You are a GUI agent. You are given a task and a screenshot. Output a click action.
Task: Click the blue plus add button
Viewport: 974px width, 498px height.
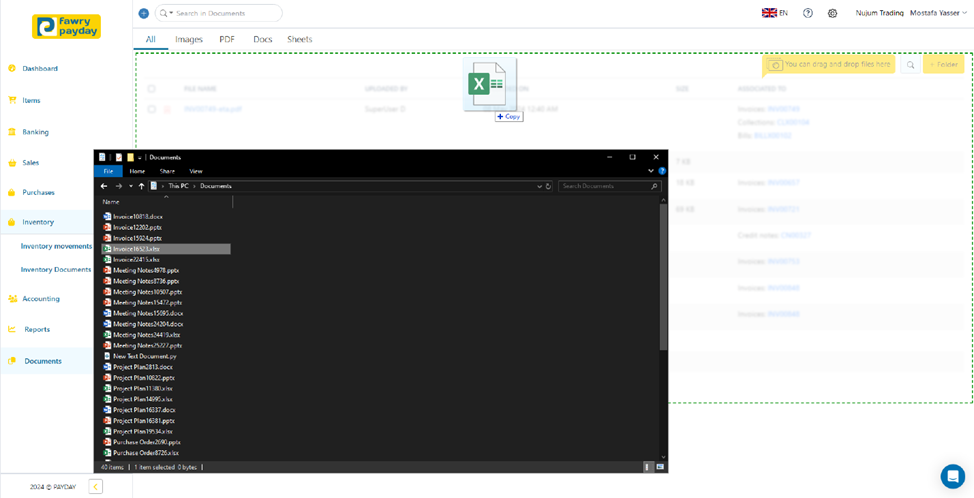point(143,13)
